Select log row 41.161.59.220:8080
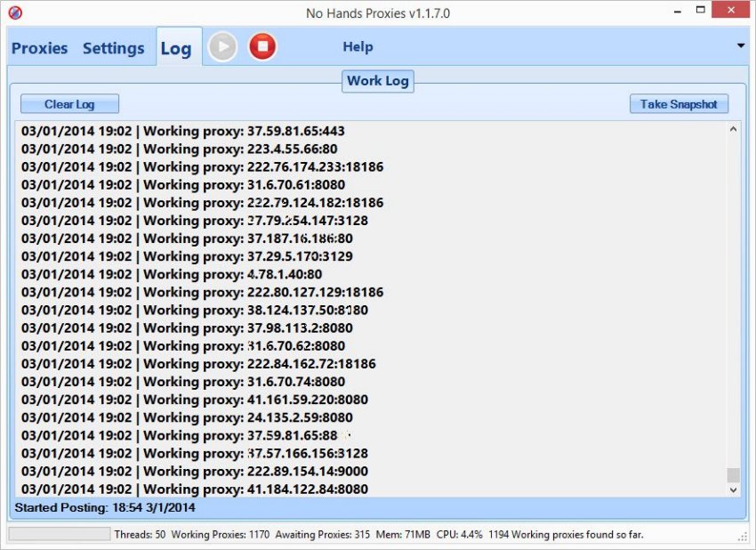 coord(195,400)
